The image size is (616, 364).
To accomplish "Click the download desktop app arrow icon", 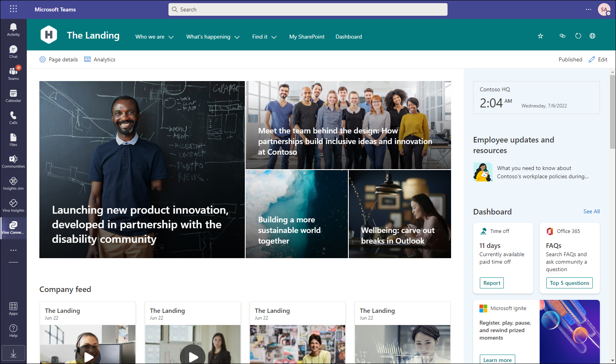I will point(13,353).
